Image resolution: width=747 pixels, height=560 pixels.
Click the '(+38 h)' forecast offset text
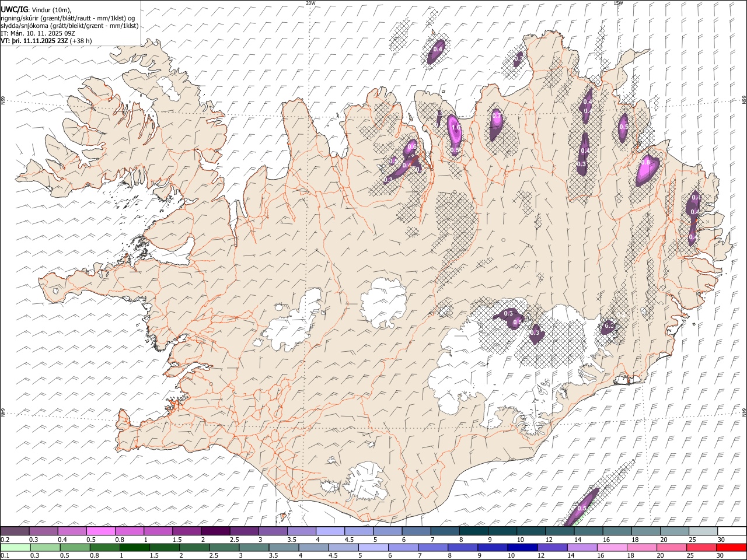pos(81,41)
